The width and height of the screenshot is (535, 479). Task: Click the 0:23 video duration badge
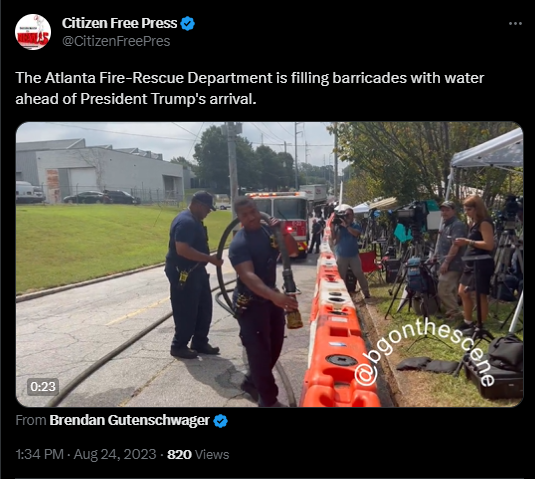pyautogui.click(x=43, y=387)
